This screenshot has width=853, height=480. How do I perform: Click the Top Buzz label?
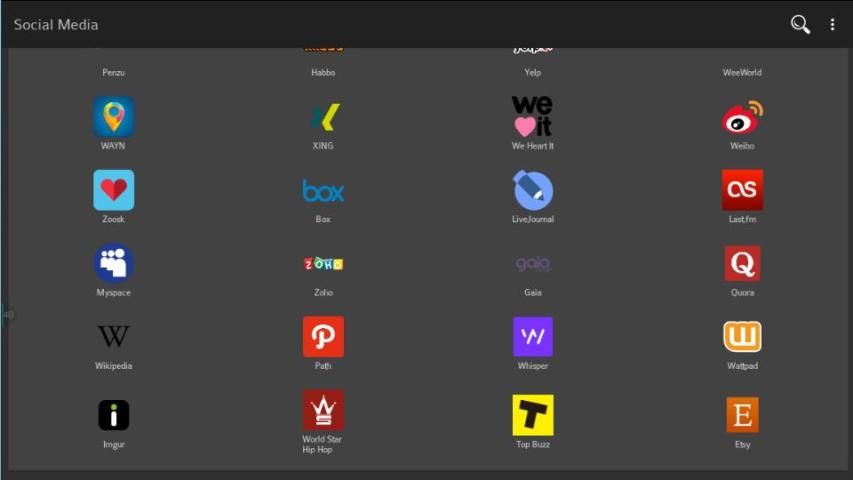point(532,444)
